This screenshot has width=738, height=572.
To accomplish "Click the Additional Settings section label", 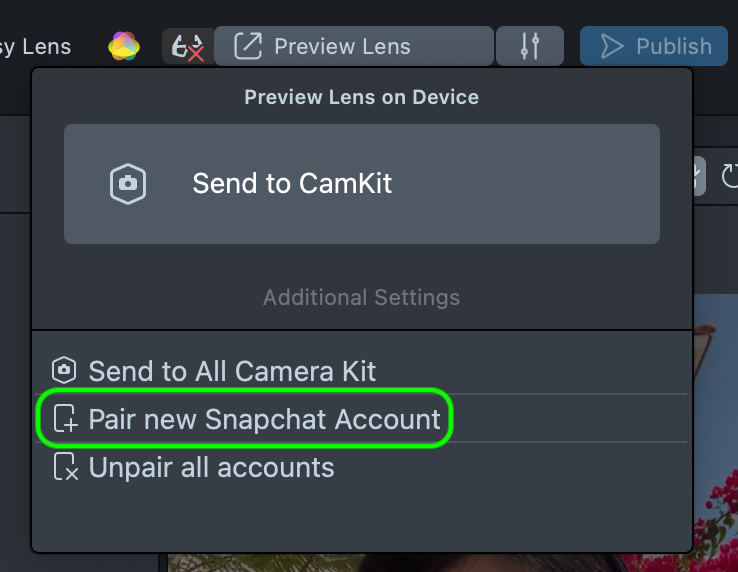I will pos(361,298).
